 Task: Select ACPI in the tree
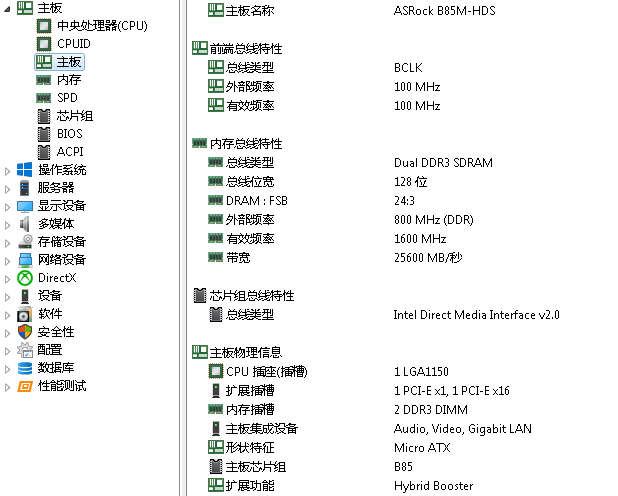[70, 152]
